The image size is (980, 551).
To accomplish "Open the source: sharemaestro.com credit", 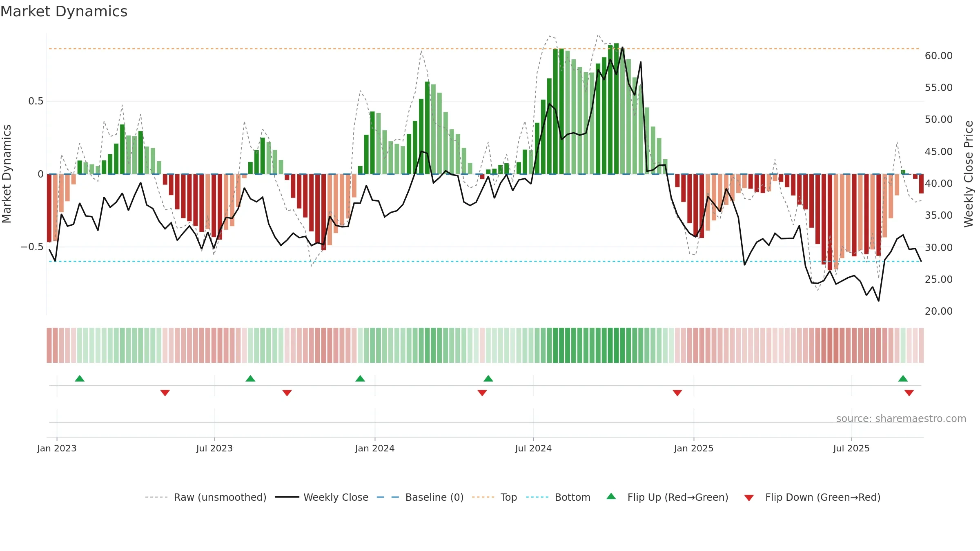I will click(x=901, y=418).
